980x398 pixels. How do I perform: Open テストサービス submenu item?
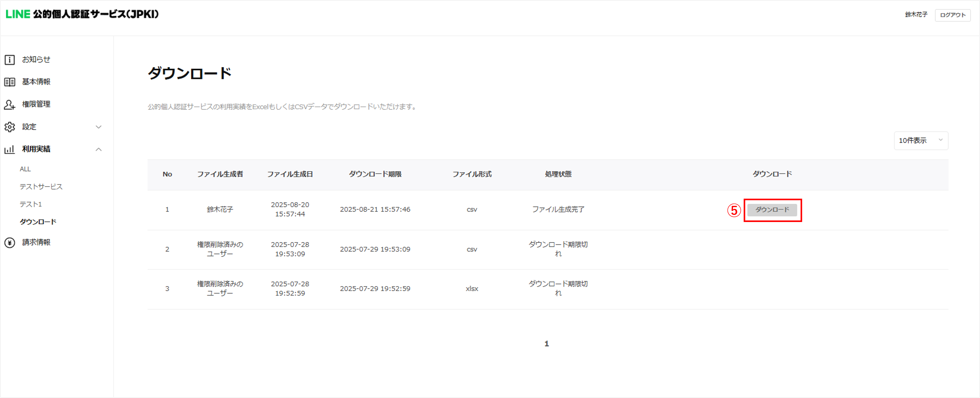coord(41,186)
